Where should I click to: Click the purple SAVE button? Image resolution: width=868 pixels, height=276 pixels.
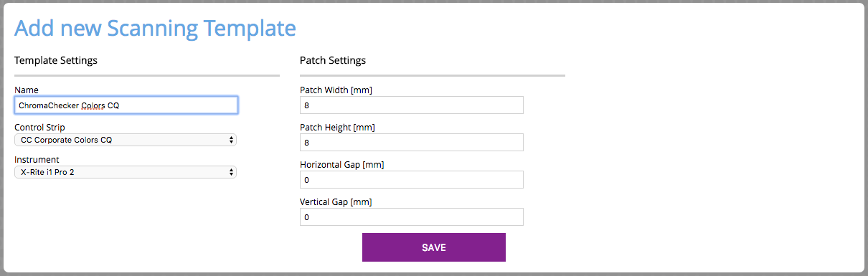point(434,247)
